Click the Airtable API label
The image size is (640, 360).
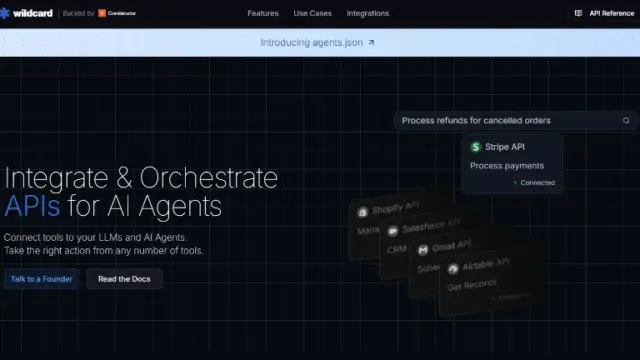coord(486,264)
